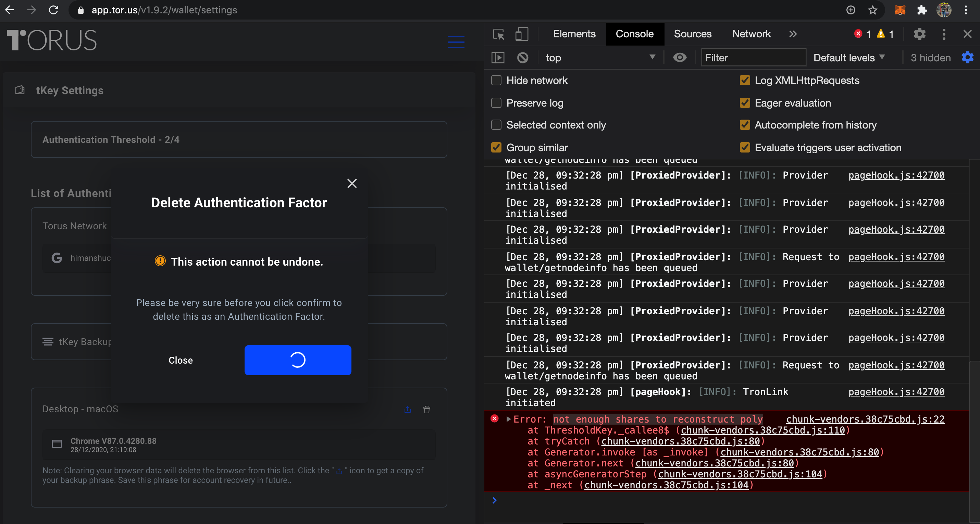Switch to the Sources tab
This screenshot has width=980, height=524.
point(692,34)
